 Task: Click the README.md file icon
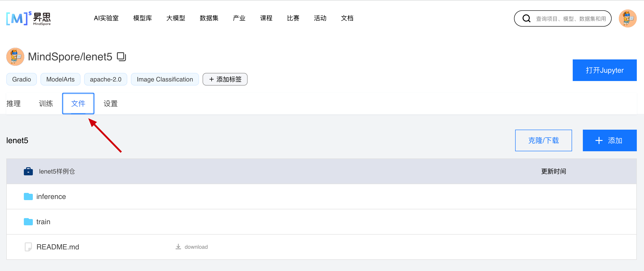(x=28, y=247)
